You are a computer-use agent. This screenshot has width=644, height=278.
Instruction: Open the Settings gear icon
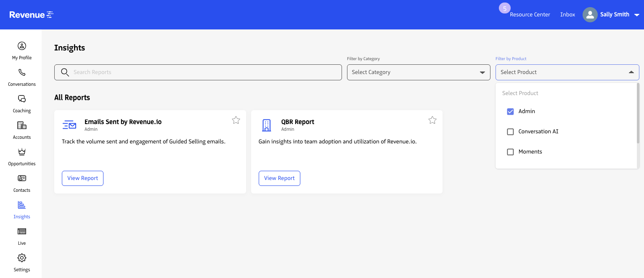coord(22,258)
